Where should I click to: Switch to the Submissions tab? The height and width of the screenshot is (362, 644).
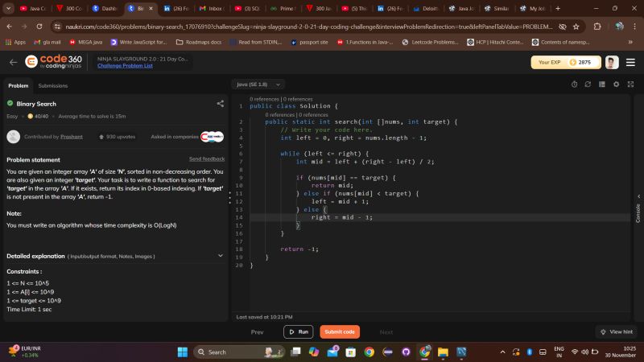coord(53,85)
